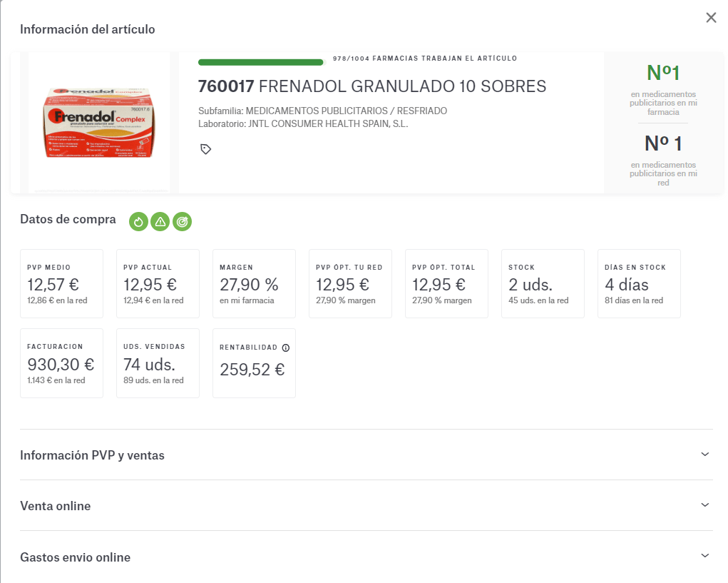The height and width of the screenshot is (583, 728).
Task: Click '89 uds. en la red' text
Action: coord(154,380)
